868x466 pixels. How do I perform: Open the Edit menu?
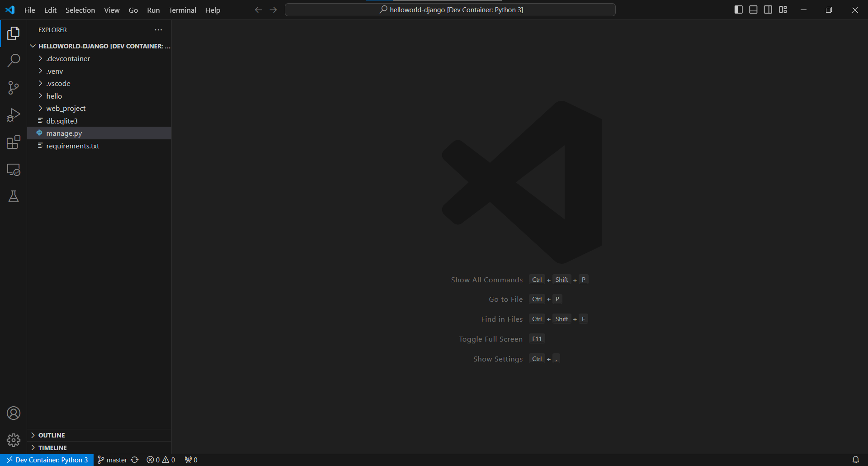pos(50,10)
